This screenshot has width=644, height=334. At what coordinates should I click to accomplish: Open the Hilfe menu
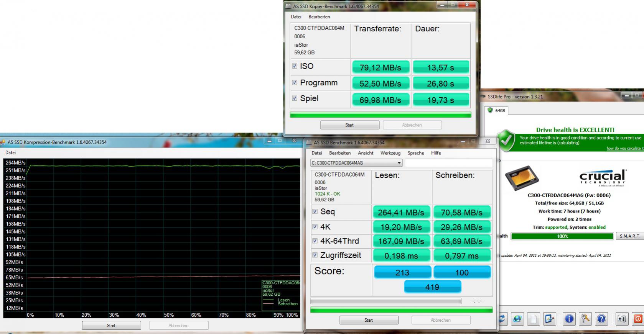[x=436, y=153]
